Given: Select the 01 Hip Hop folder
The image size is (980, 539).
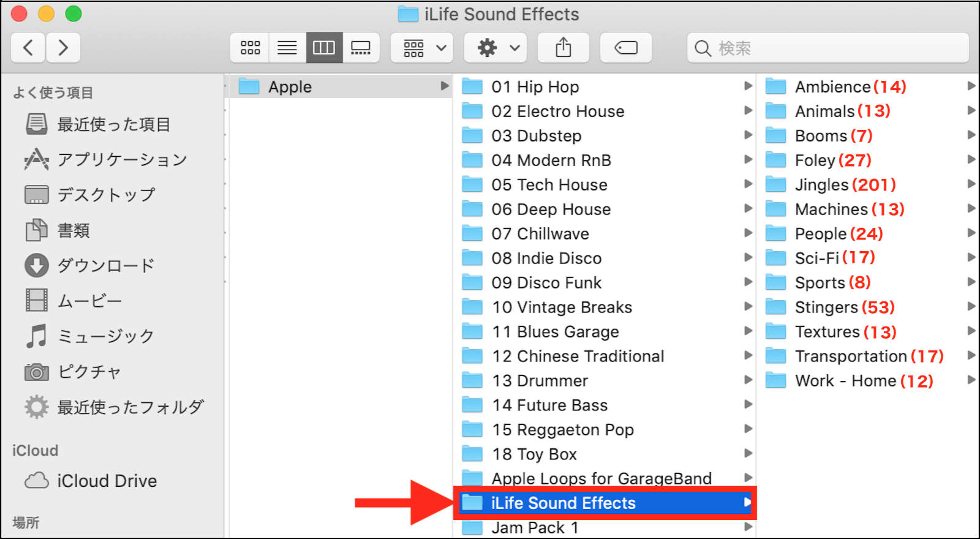Looking at the screenshot, I should coord(605,86).
